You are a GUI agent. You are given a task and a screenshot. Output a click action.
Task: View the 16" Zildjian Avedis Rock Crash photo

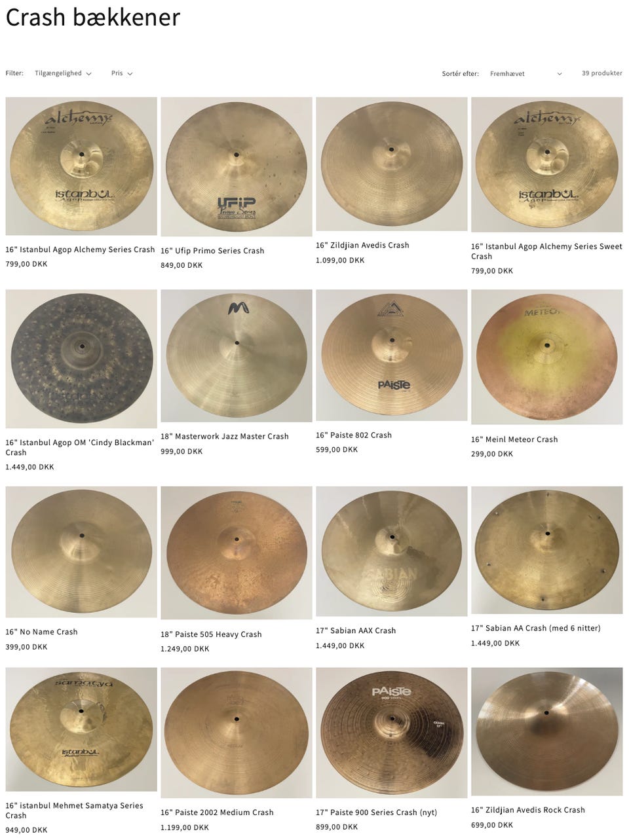(x=547, y=732)
